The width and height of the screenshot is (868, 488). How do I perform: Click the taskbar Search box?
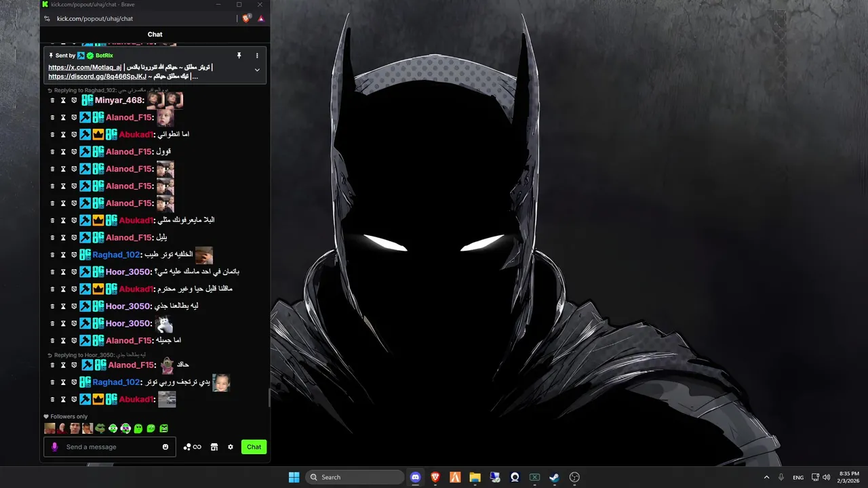[x=355, y=477]
